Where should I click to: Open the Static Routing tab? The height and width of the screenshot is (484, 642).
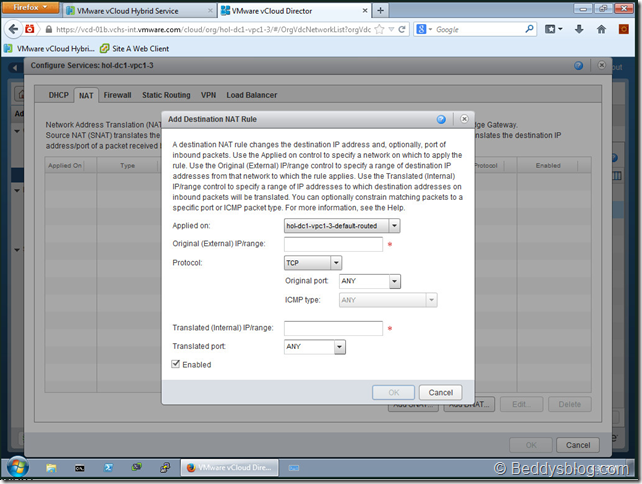(166, 95)
